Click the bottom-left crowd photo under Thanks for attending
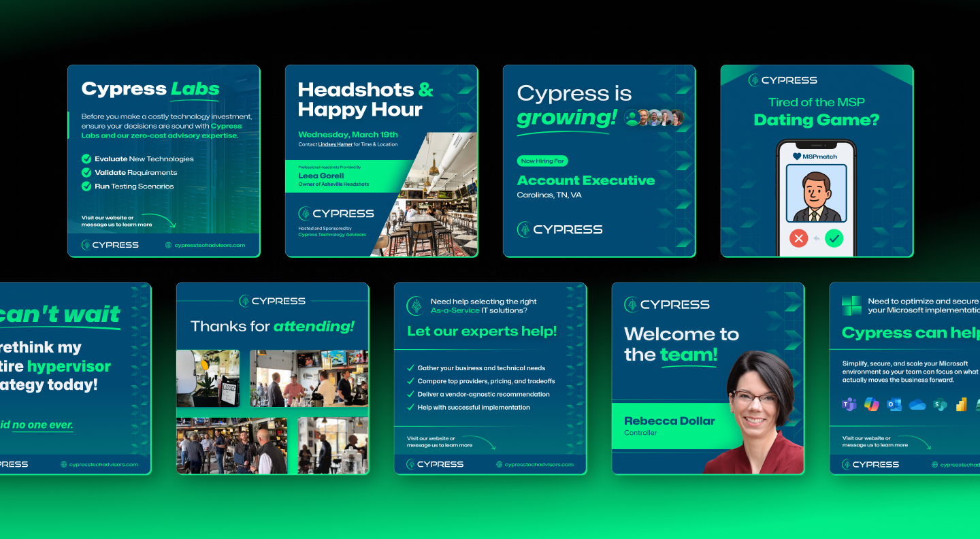The height and width of the screenshot is (539, 980). click(x=232, y=446)
